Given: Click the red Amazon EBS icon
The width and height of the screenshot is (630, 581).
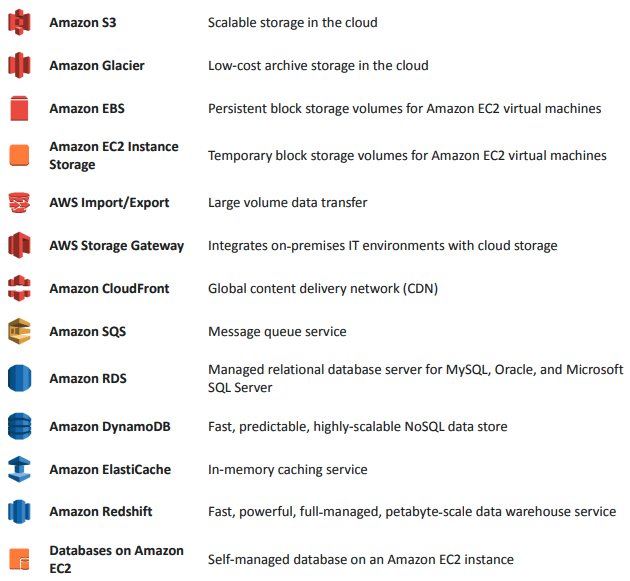Looking at the screenshot, I should click(20, 108).
